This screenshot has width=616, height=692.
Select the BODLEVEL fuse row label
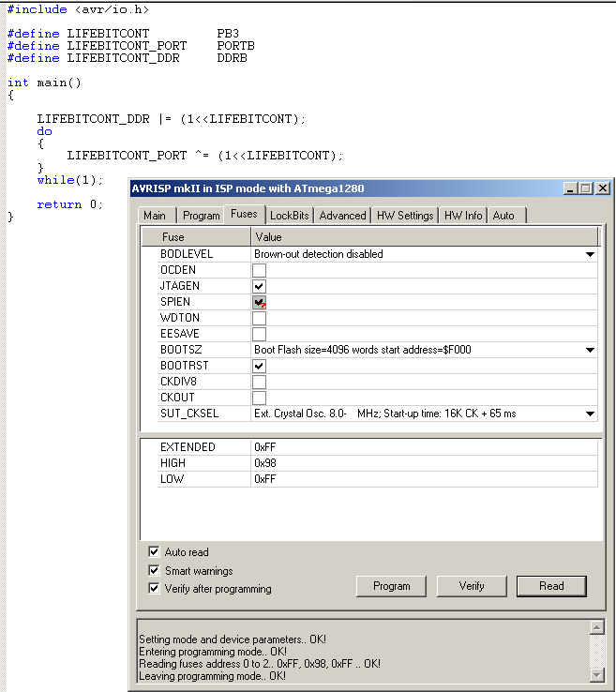tap(187, 254)
